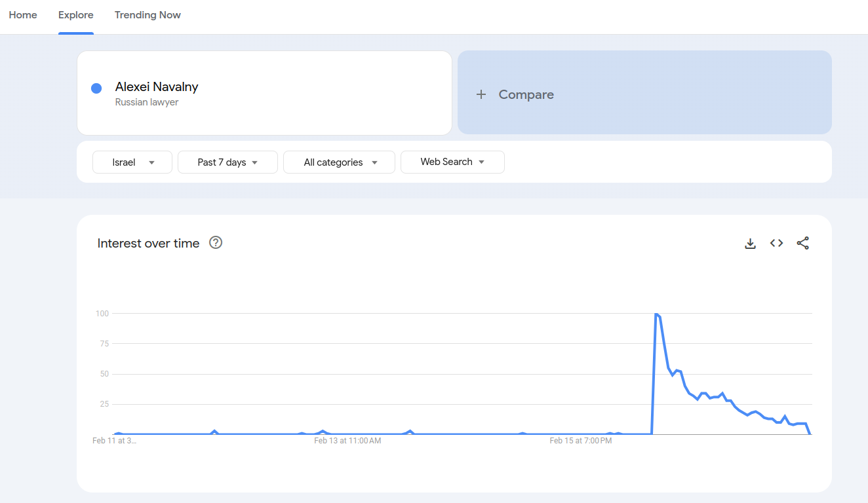Download the interest over time data

click(751, 244)
